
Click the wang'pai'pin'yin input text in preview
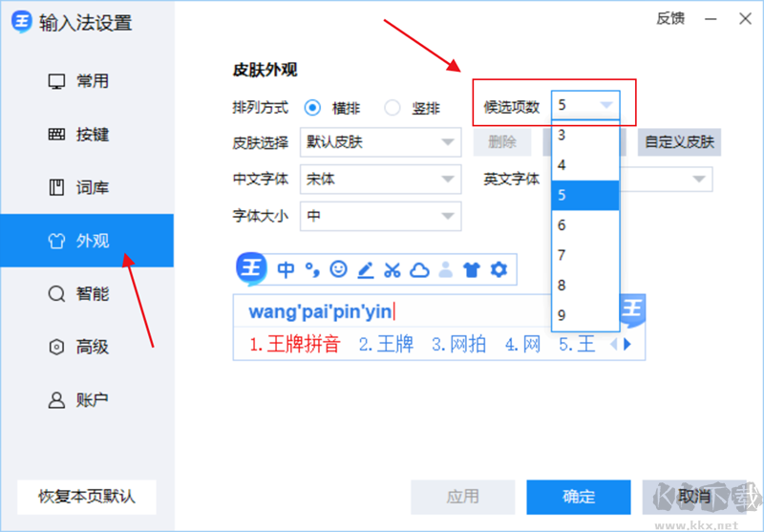point(321,311)
